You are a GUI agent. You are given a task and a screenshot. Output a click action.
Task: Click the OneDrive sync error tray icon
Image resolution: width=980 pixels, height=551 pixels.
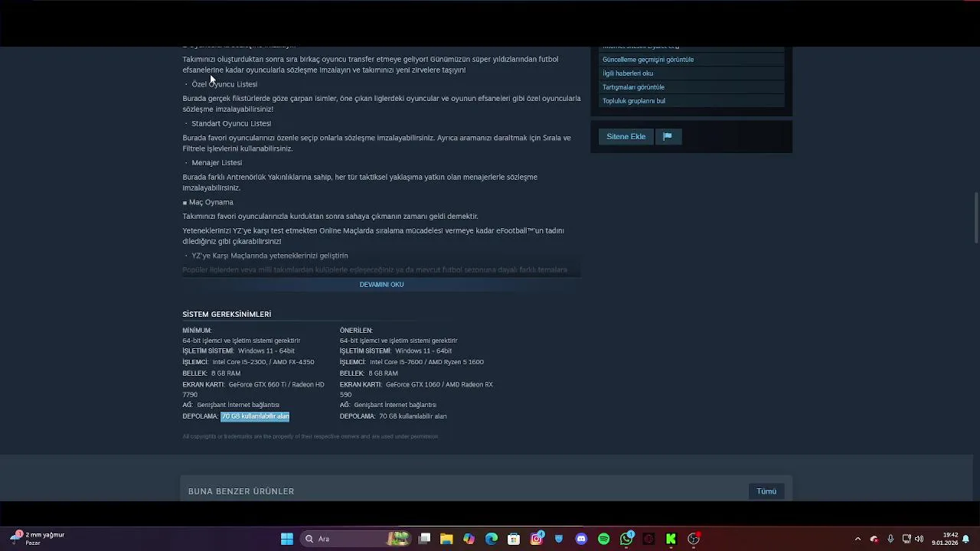pyautogui.click(x=874, y=539)
